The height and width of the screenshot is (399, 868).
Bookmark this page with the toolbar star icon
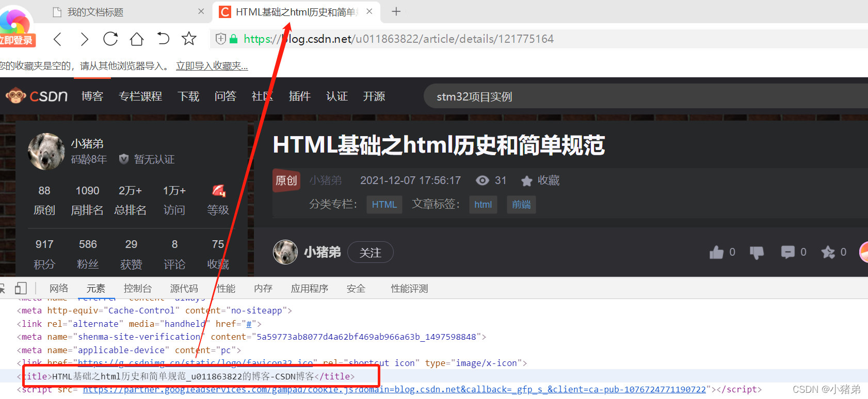coord(189,39)
